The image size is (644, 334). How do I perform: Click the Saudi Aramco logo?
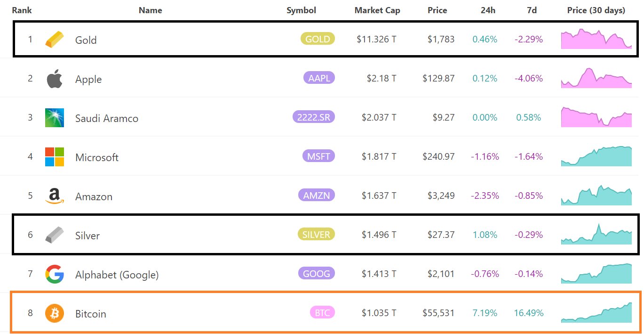[54, 117]
